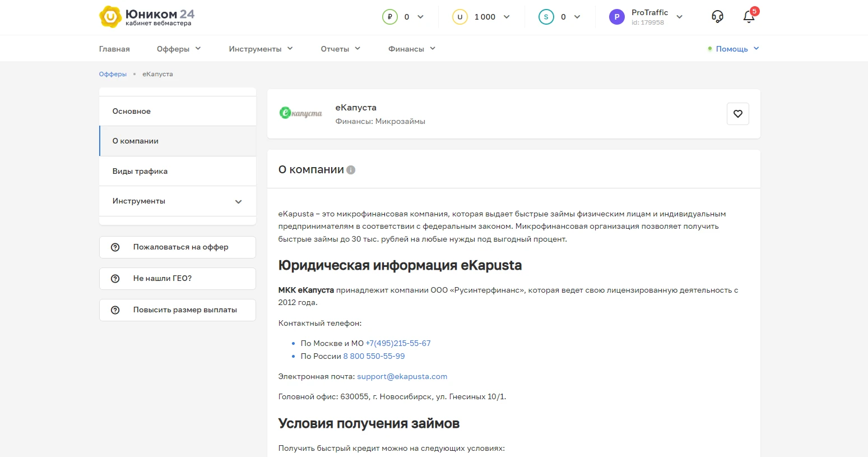The image size is (868, 457).
Task: Click the eКапуста offer title
Action: click(356, 108)
